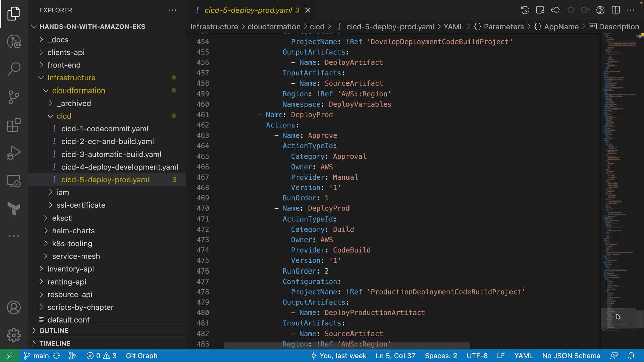Image resolution: width=644 pixels, height=362 pixels.
Task: Open Remote Explorer view
Action: point(14,181)
